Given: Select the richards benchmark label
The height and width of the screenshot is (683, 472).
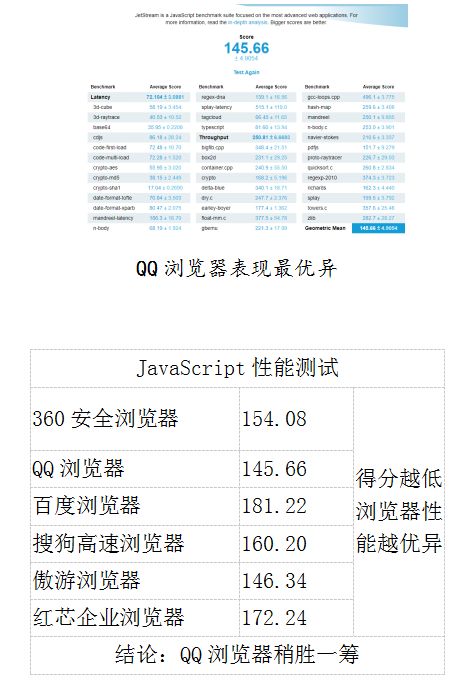Looking at the screenshot, I should pos(317,188).
